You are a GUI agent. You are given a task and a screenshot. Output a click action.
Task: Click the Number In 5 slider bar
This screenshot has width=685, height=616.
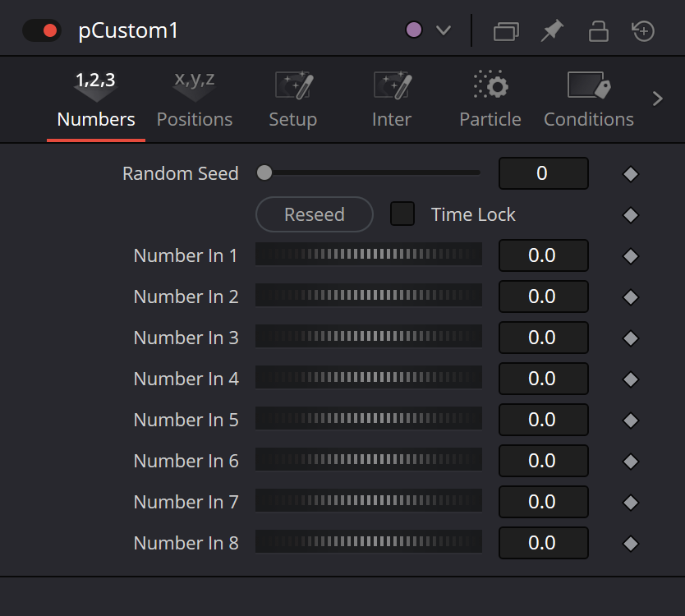[369, 419]
